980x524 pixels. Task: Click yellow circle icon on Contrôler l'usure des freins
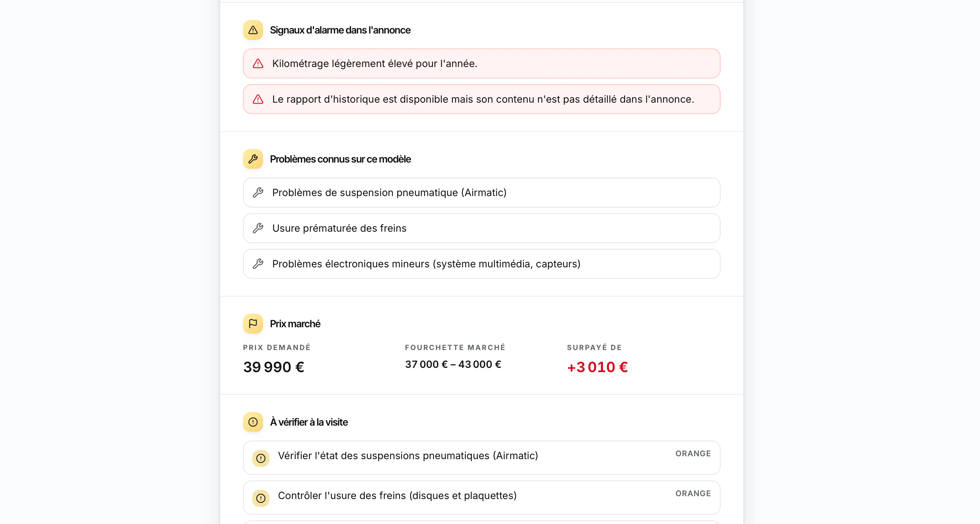tap(261, 498)
